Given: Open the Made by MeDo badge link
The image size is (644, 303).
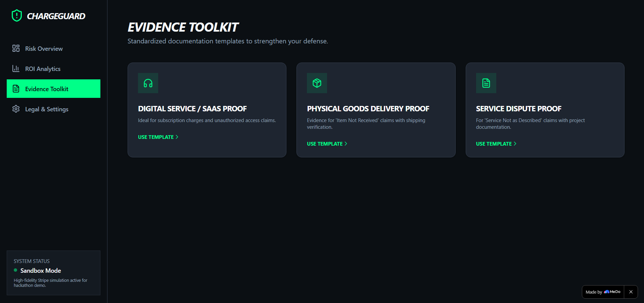Looking at the screenshot, I should click(x=603, y=292).
